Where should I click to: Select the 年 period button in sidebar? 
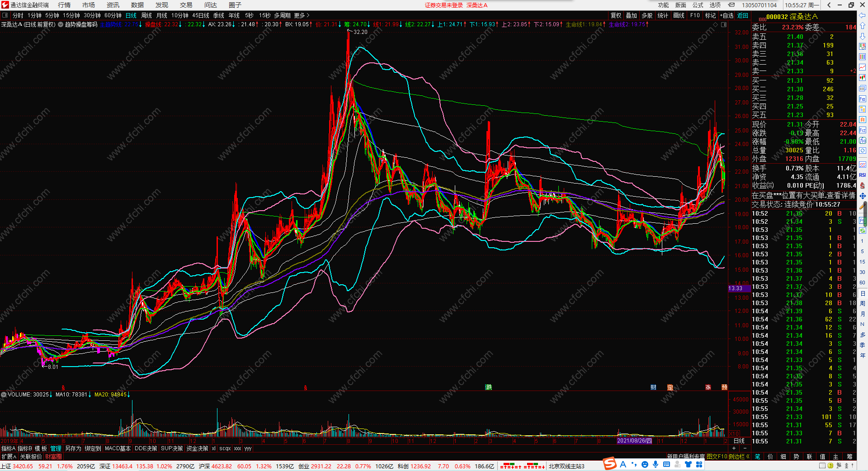(863, 355)
